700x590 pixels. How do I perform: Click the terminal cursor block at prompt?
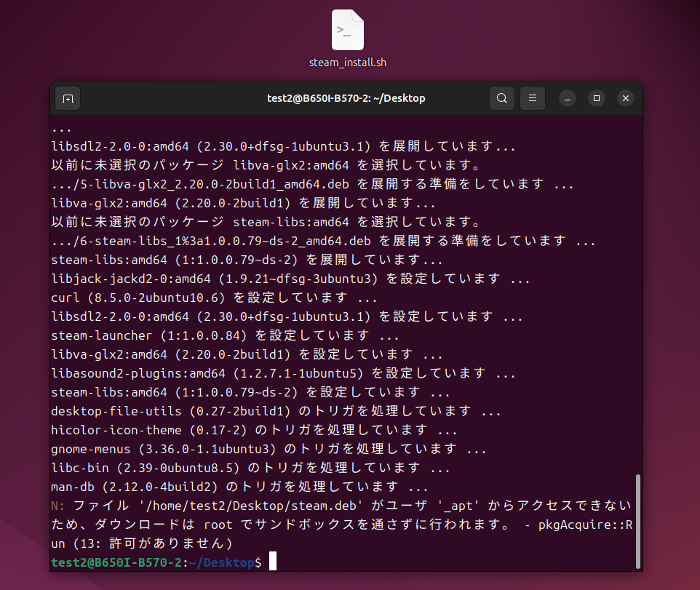click(x=273, y=562)
